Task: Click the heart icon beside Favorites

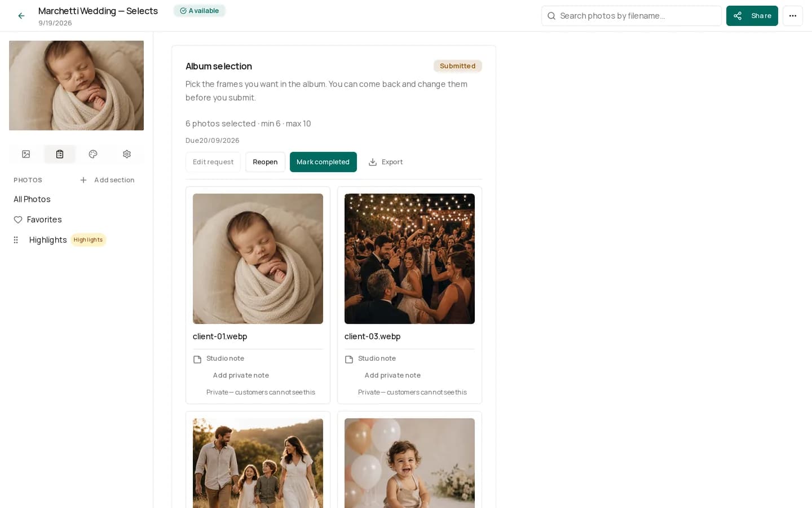Action: coord(18,220)
